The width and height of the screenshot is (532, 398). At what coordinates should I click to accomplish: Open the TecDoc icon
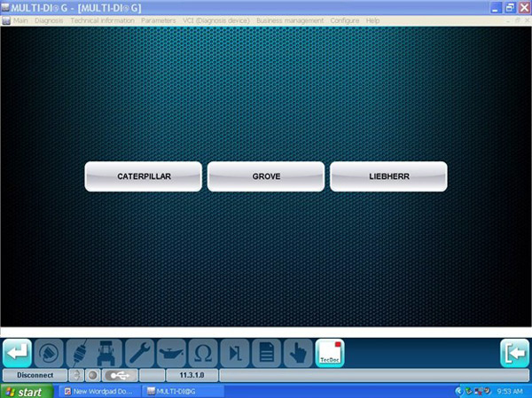[329, 352]
